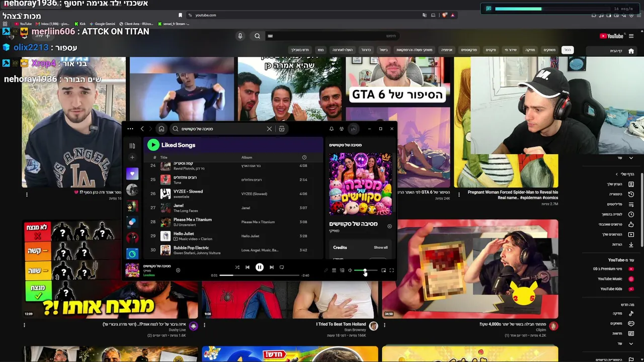The image size is (644, 362).
Task: Toggle repeat in Spotify player
Action: 282,267
